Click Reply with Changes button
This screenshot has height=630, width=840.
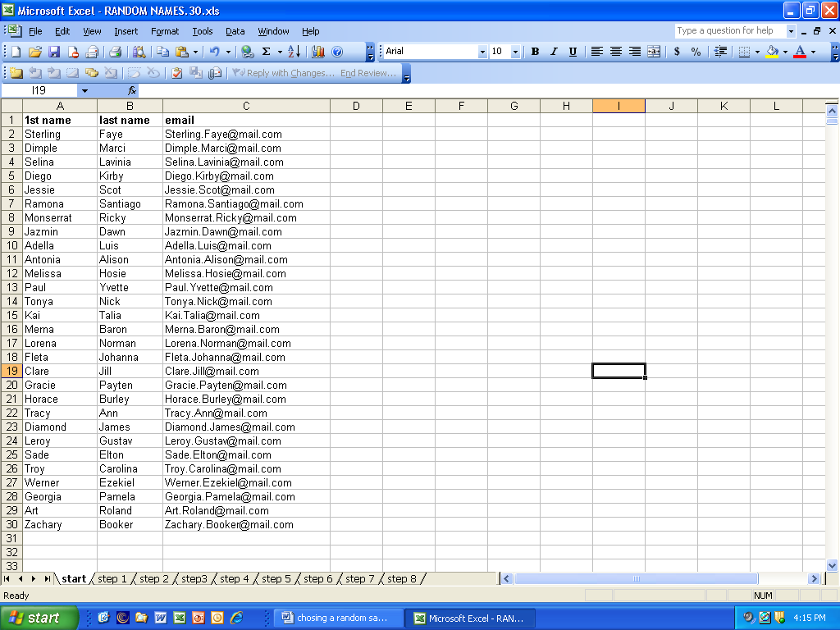pyautogui.click(x=283, y=73)
